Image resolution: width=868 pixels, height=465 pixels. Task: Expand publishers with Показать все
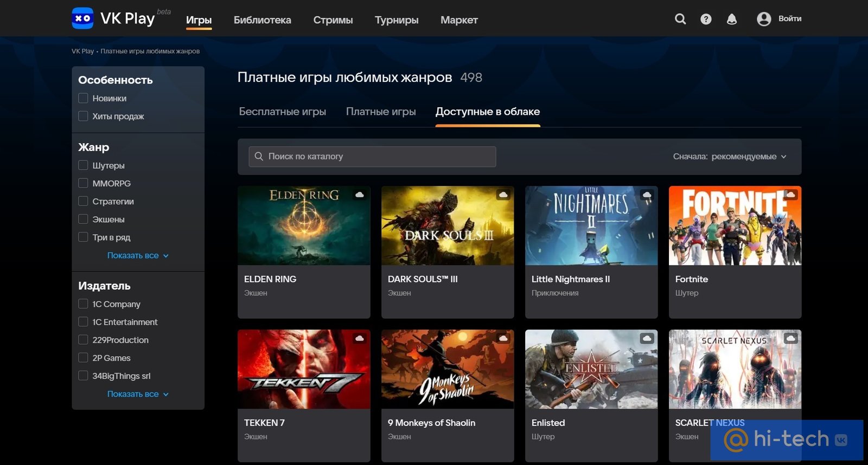coord(138,394)
